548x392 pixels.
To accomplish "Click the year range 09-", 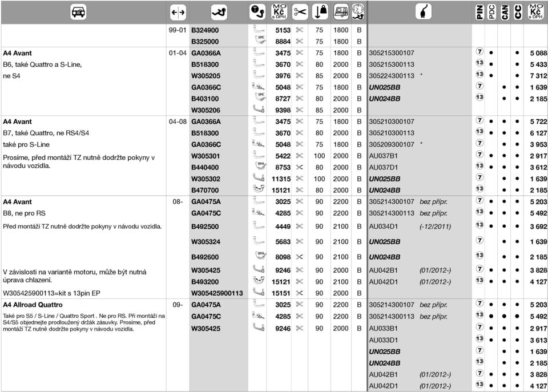I will click(x=178, y=305).
